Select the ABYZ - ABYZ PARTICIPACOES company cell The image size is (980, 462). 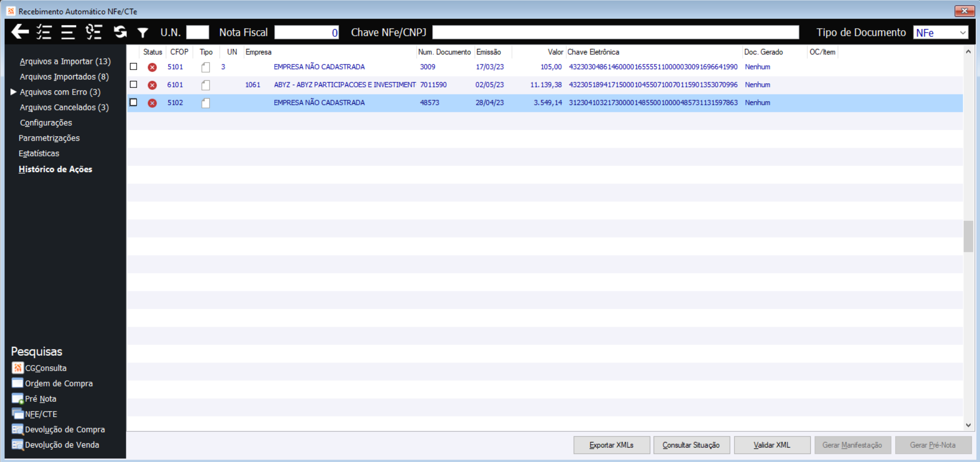tap(345, 85)
